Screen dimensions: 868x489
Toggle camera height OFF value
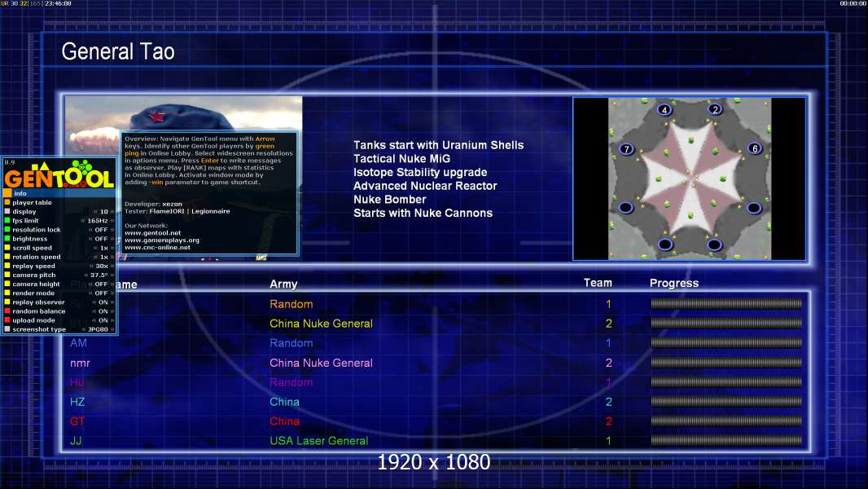(x=101, y=284)
